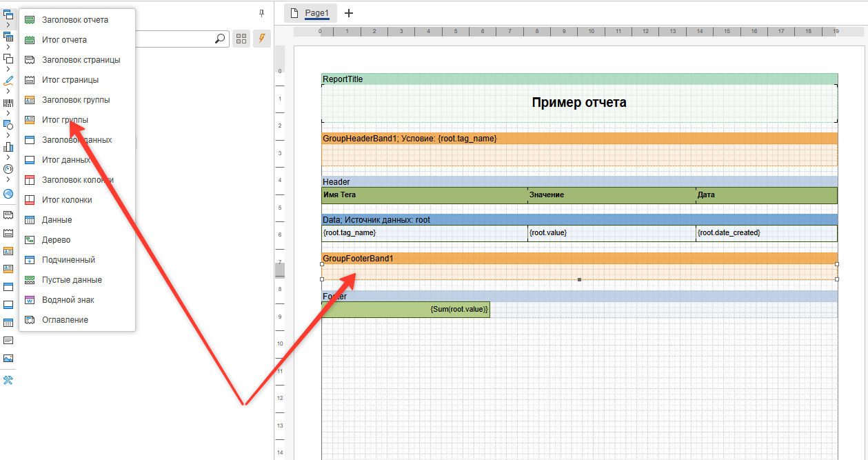Expand the chevron below the bands icon
The width and height of the screenshot is (868, 460).
8,25
